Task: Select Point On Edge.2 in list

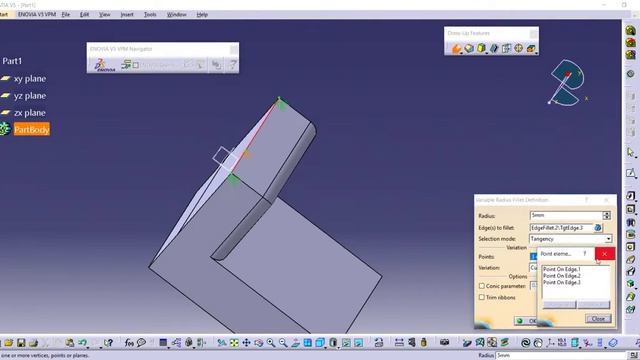Action: pos(562,276)
